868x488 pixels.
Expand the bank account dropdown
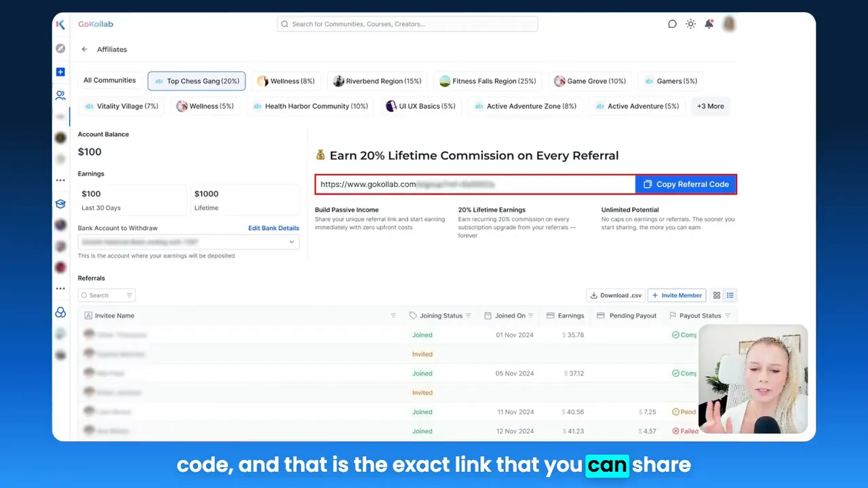point(189,242)
